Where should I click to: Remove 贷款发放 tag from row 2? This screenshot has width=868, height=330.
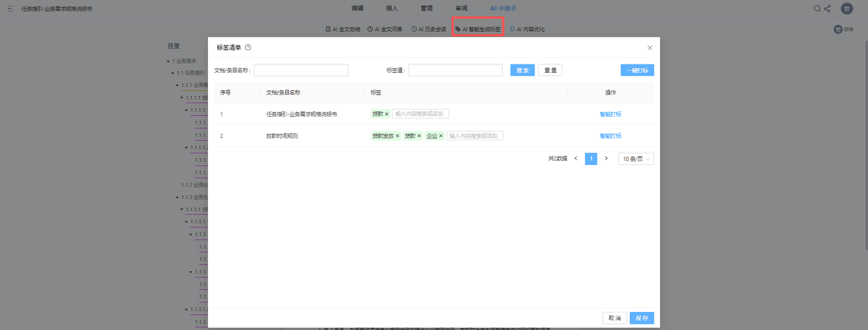tap(397, 136)
